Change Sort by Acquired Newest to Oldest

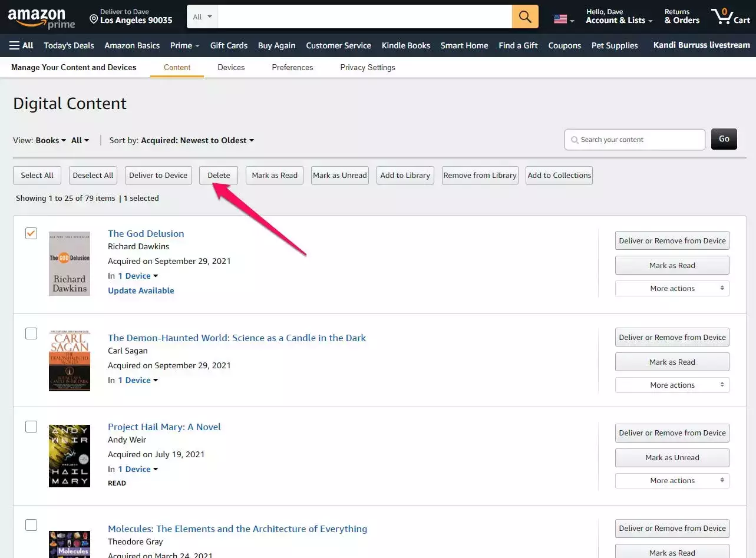197,140
